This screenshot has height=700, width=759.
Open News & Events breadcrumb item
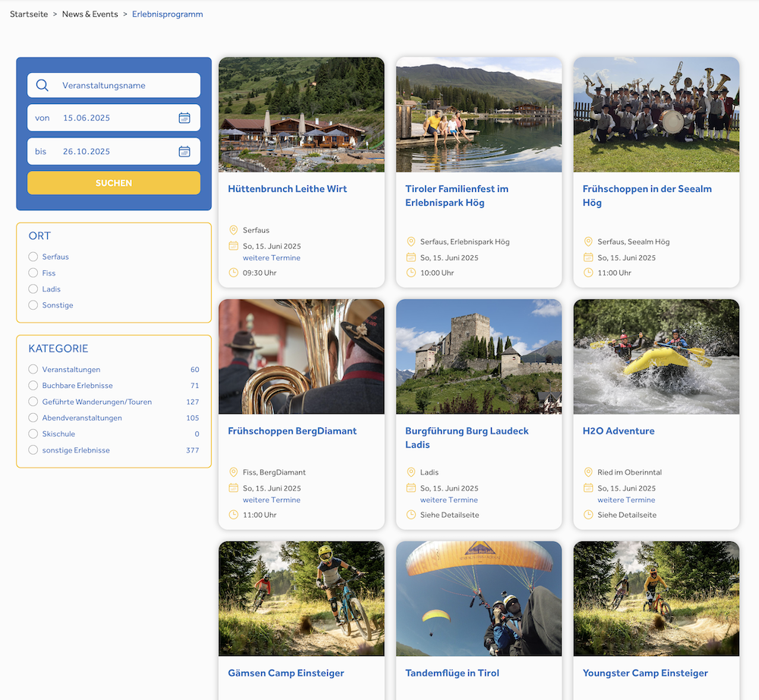click(x=90, y=14)
